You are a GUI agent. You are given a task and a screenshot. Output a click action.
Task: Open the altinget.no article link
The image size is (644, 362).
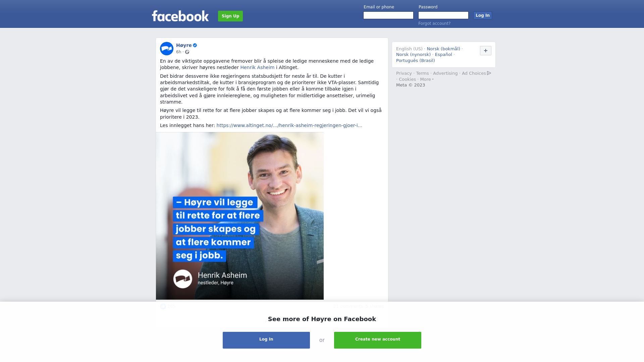click(289, 125)
